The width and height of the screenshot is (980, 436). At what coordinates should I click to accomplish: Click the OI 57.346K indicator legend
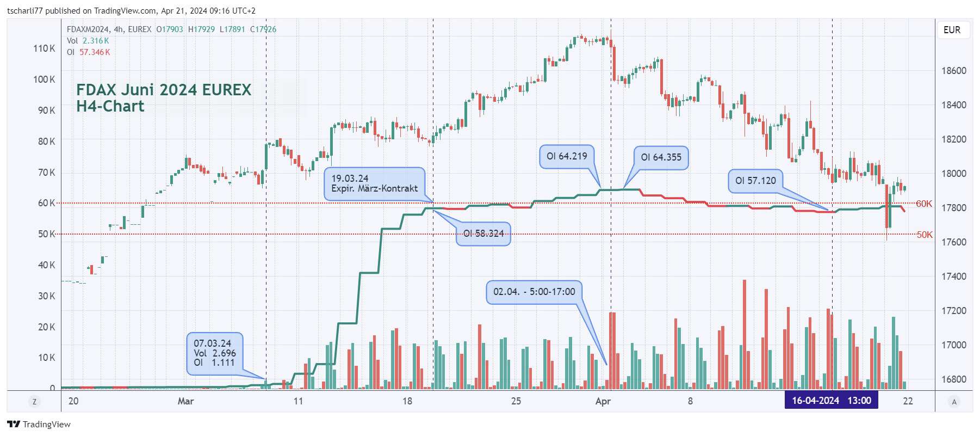click(x=89, y=52)
